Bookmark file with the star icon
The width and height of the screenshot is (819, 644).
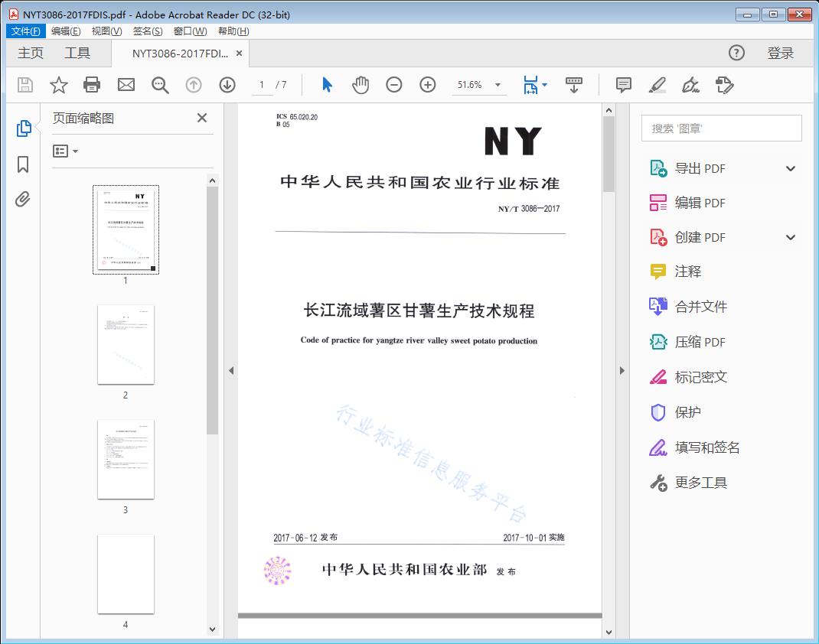click(x=59, y=85)
